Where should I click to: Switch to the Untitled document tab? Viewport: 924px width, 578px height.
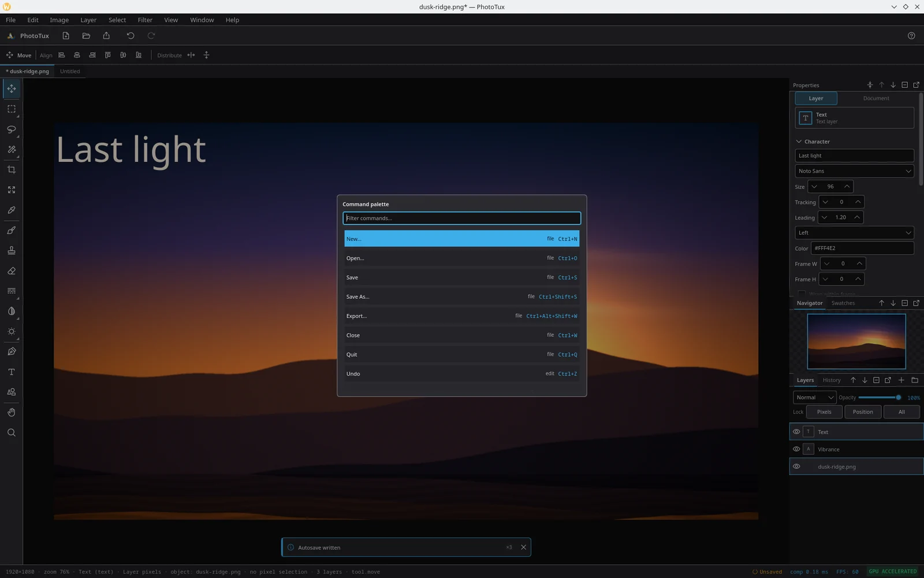point(70,72)
